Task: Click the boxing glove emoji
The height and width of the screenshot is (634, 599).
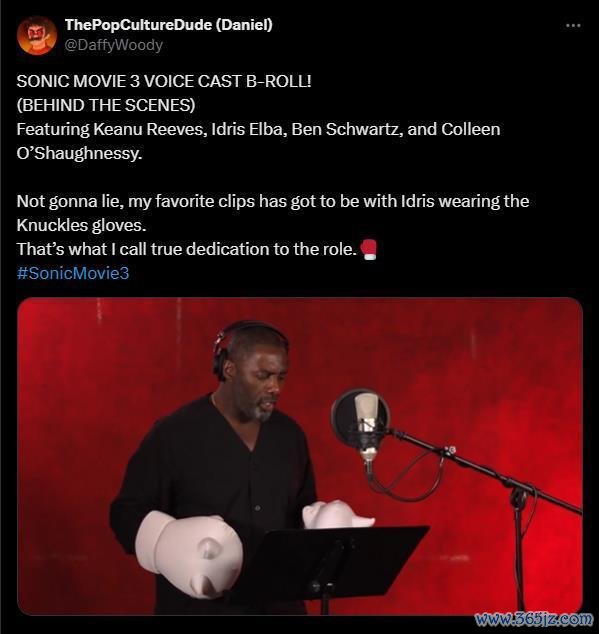Action: pyautogui.click(x=368, y=249)
